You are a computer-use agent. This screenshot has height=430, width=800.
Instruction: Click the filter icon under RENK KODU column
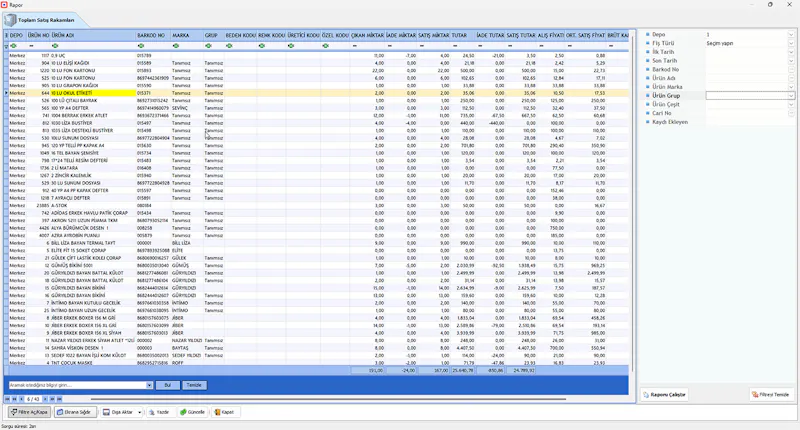[x=262, y=46]
